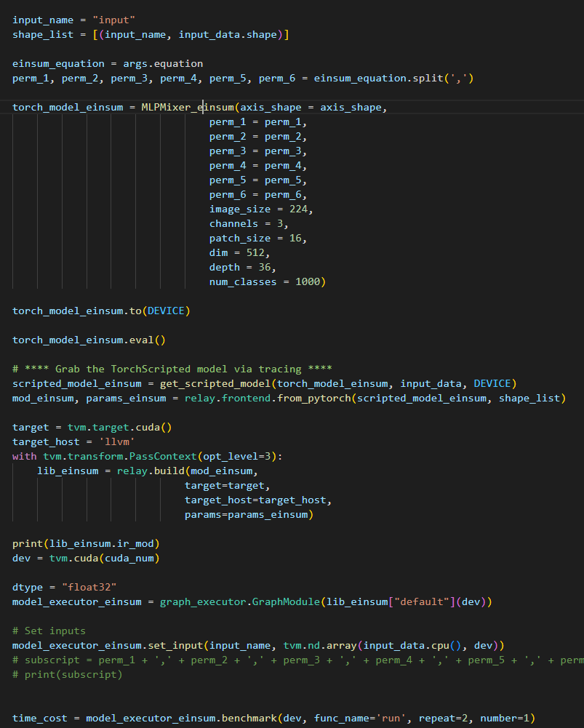584x728 pixels.
Task: Click the time_cost variable
Action: [x=40, y=719]
